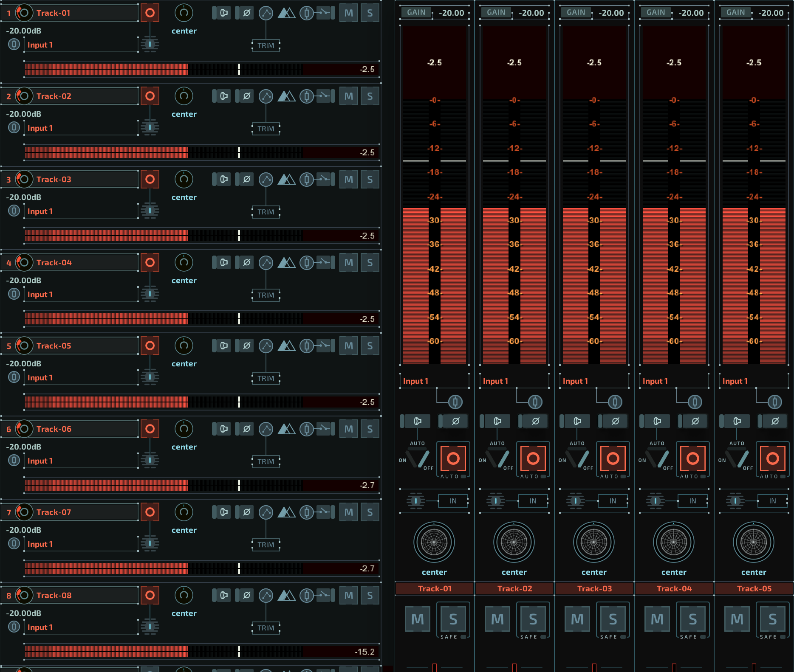The height and width of the screenshot is (672, 794).
Task: Click the mic icon left of Track-05's Input 1
Action: 14,377
